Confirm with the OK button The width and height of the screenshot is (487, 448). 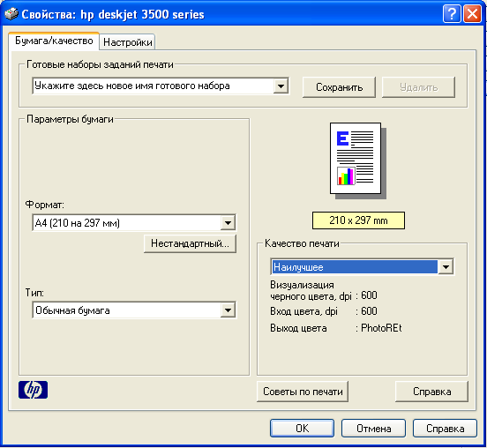303,429
